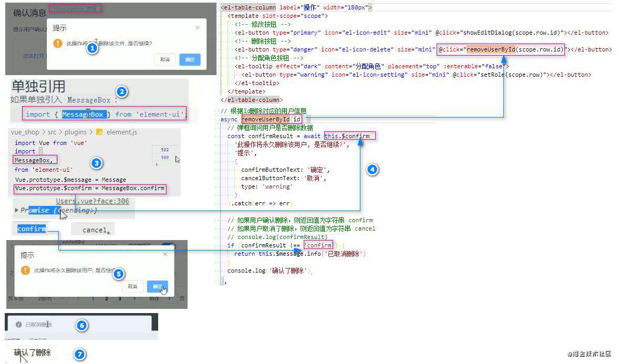Click this.$message.info('已取消删除') in the code
The height and width of the screenshot is (364, 619).
[312, 254]
